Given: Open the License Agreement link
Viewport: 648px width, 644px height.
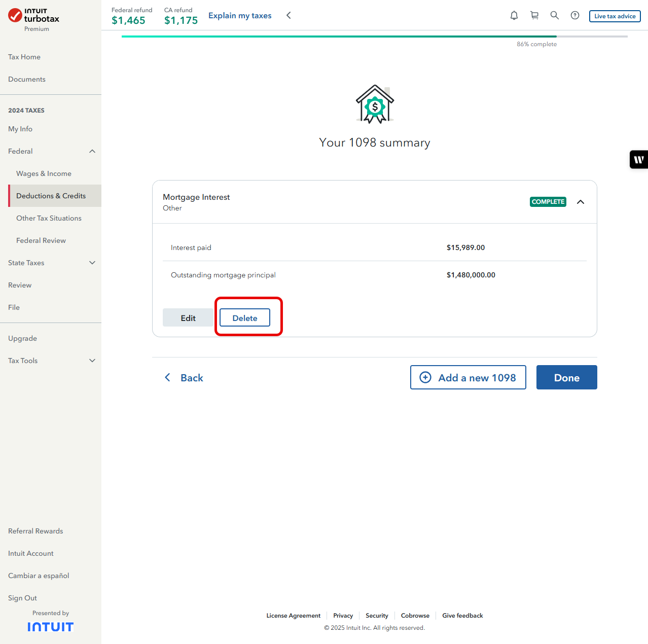Looking at the screenshot, I should [x=294, y=616].
